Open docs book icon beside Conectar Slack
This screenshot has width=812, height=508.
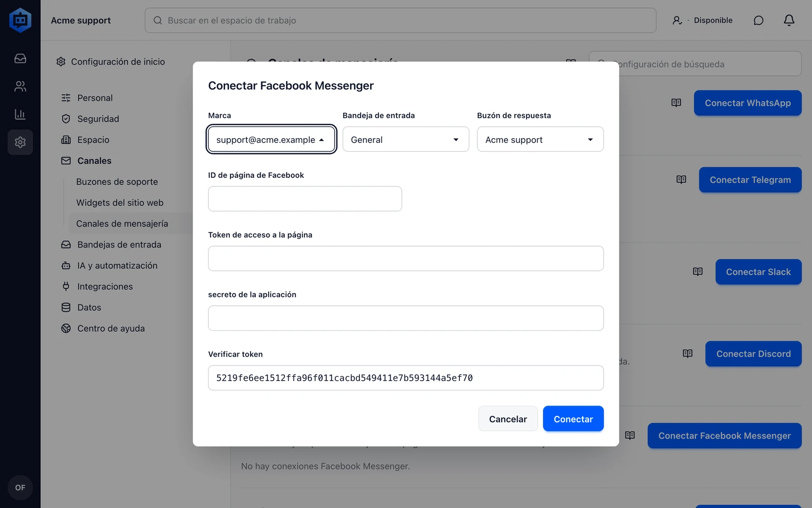point(698,271)
